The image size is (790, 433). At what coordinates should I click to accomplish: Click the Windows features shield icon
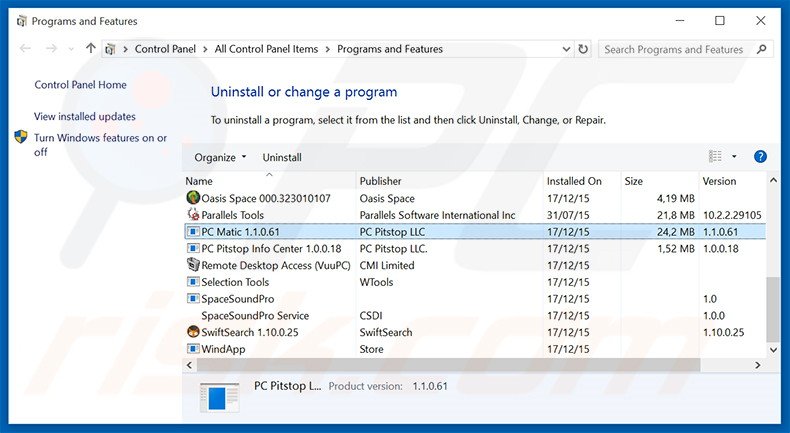tap(21, 137)
